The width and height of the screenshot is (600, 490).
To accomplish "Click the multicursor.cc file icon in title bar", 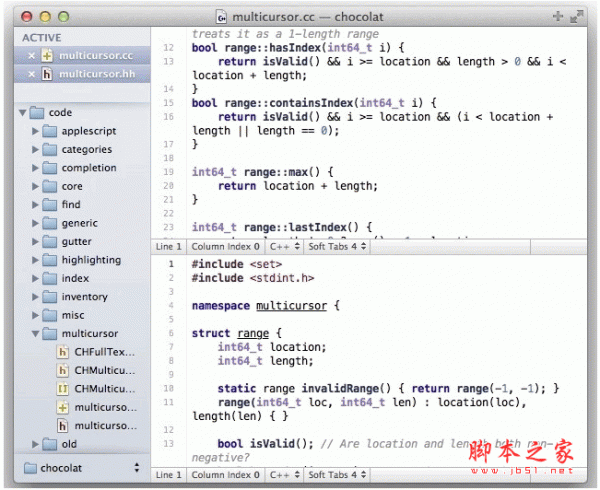I will click(x=221, y=17).
